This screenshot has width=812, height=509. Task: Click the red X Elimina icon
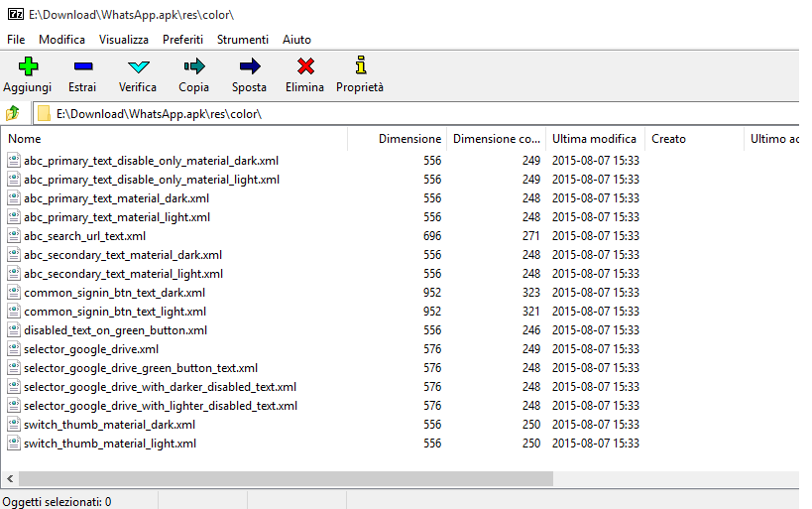point(305,66)
